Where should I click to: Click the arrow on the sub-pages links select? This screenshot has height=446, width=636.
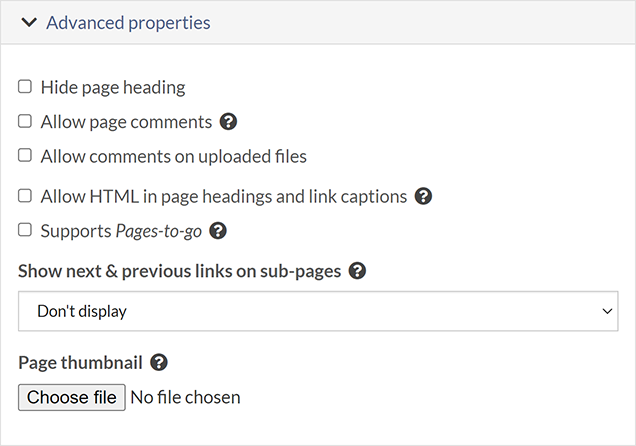607,311
